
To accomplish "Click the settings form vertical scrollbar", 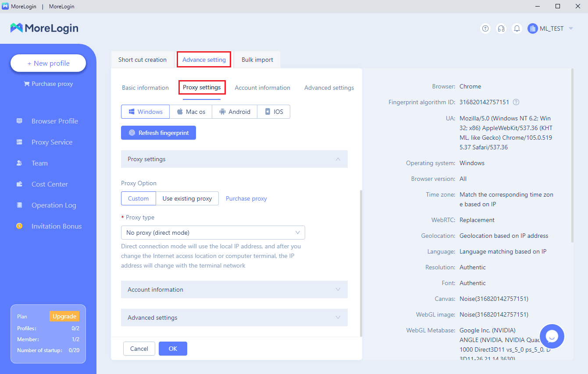I will pyautogui.click(x=361, y=263).
